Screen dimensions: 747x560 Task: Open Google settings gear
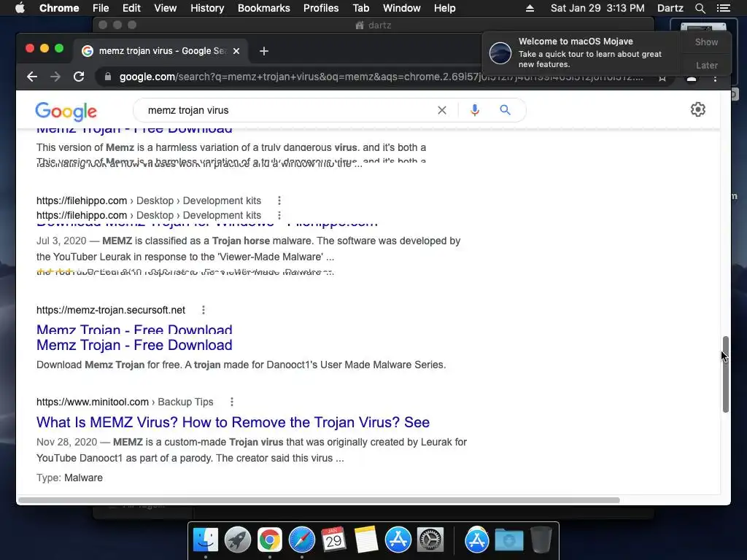(x=698, y=109)
